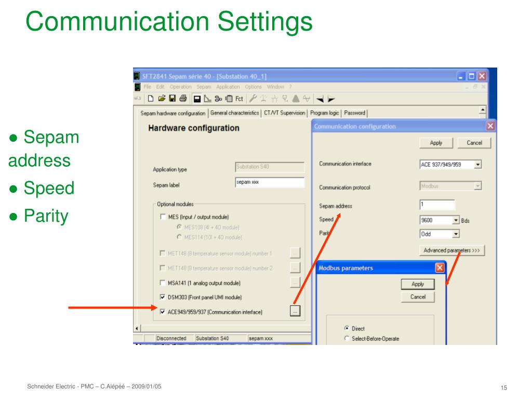Open the Window menu
This screenshot has width=532, height=399.
click(x=275, y=87)
